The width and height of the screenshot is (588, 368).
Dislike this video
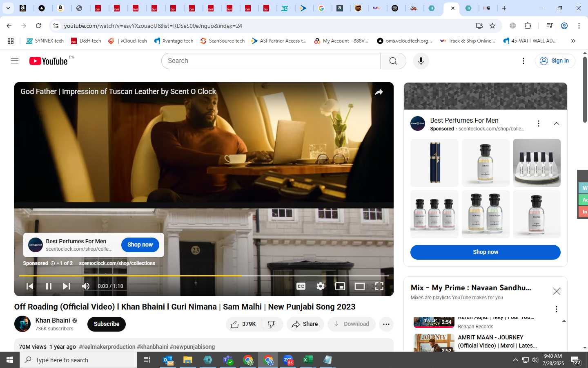272,324
